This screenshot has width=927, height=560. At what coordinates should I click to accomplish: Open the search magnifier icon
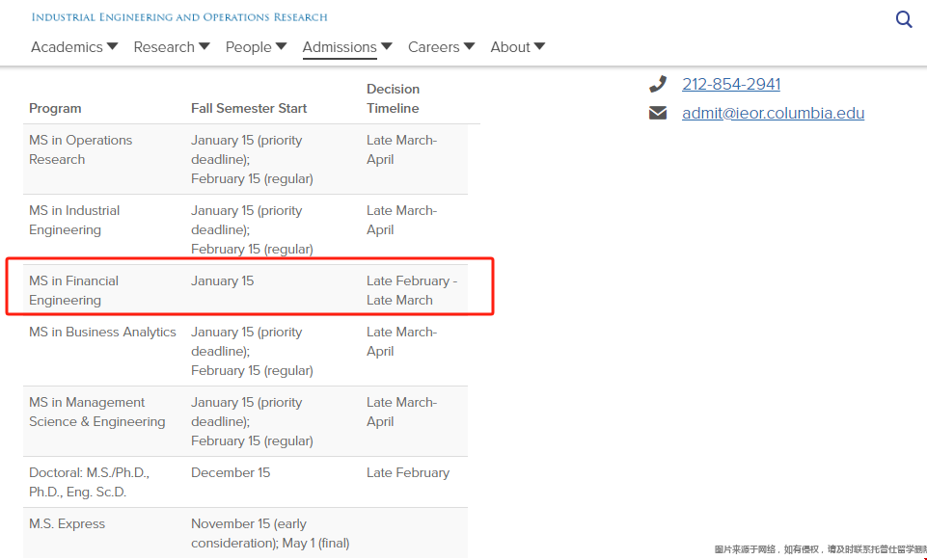tap(903, 19)
